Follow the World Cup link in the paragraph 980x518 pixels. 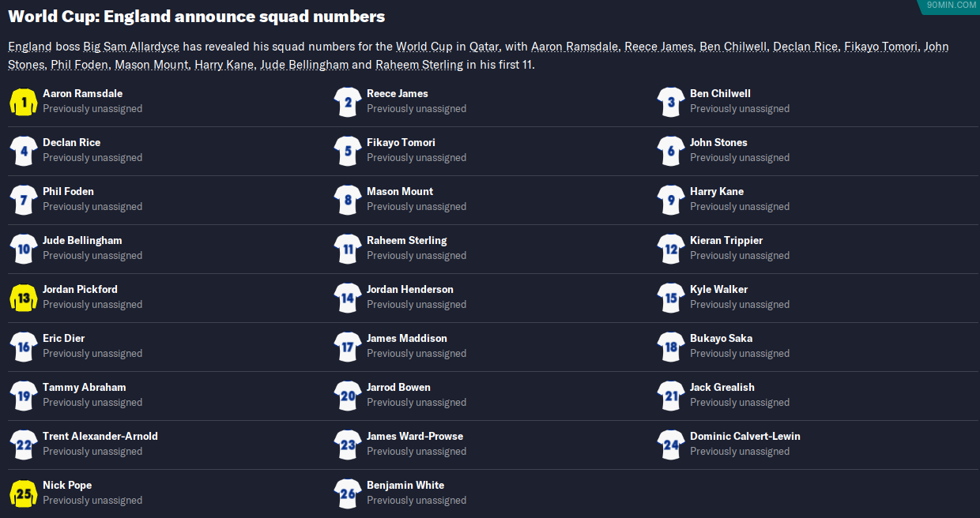(x=424, y=47)
